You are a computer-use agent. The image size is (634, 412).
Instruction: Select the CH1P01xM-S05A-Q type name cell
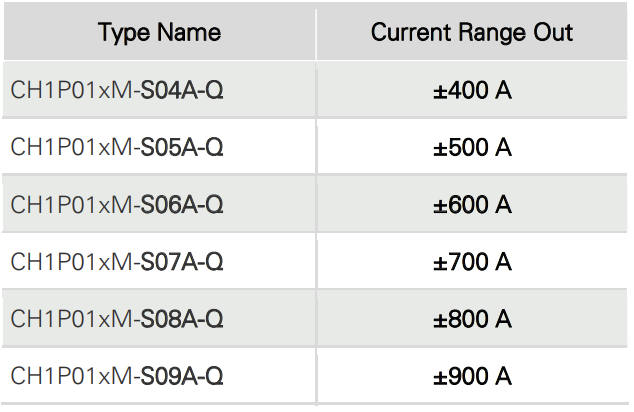(x=117, y=147)
